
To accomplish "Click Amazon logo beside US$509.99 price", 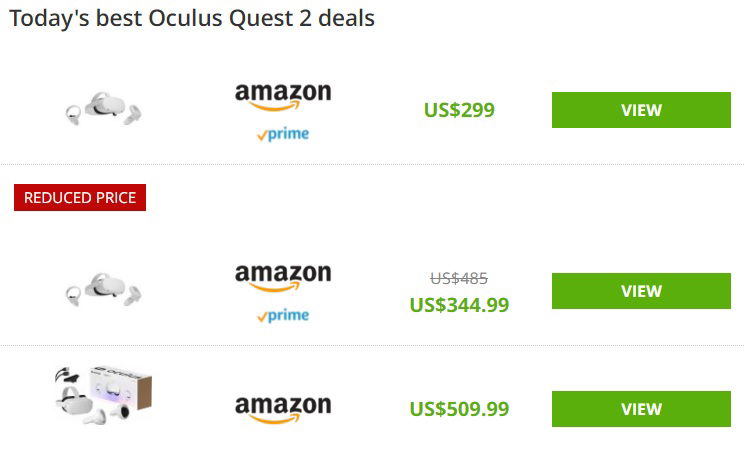I will pos(283,410).
